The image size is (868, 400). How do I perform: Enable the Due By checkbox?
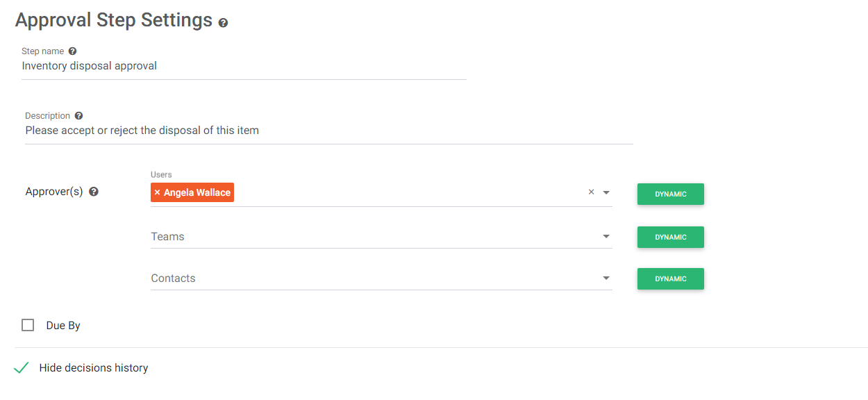pos(28,324)
